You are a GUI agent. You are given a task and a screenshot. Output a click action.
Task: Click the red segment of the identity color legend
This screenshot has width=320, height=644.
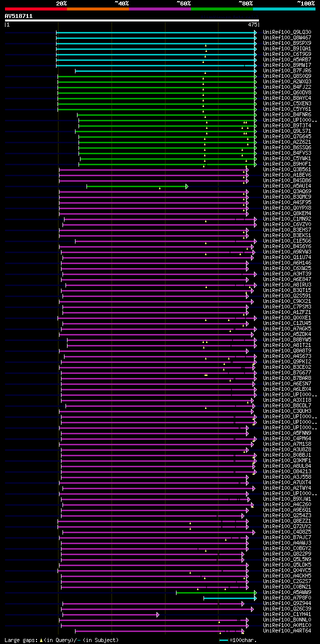(x=36, y=8)
